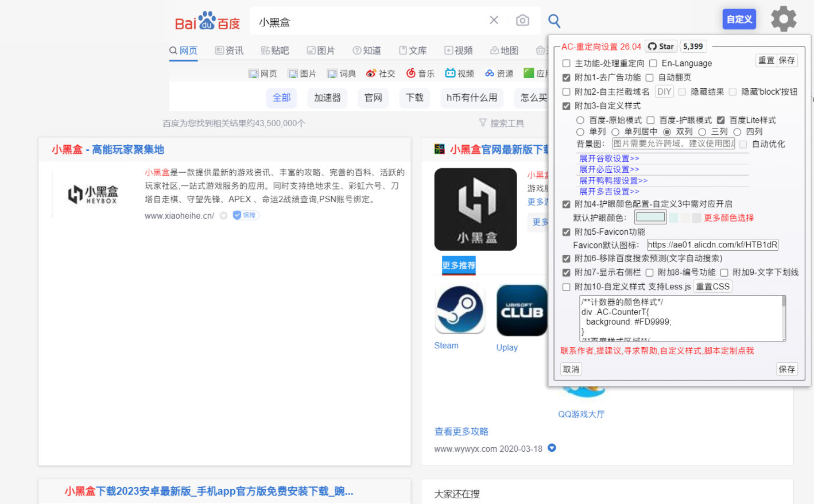Enable the 自动翻页 checkbox
Viewport: 814px width, 504px height.
650,77
